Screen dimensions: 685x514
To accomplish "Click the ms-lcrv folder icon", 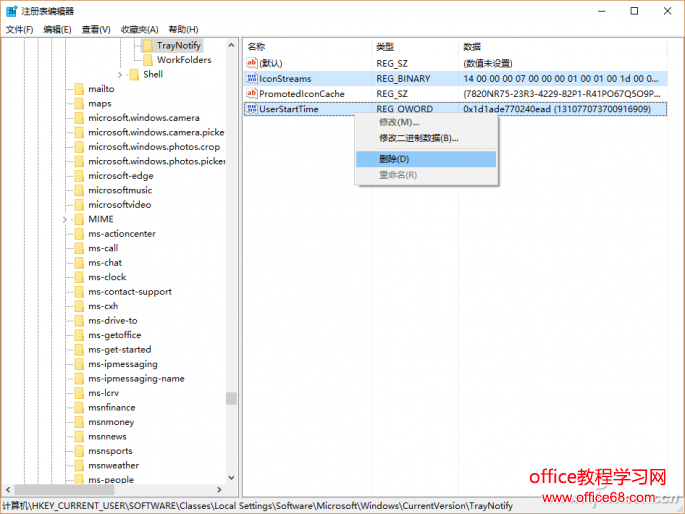I will (x=79, y=393).
